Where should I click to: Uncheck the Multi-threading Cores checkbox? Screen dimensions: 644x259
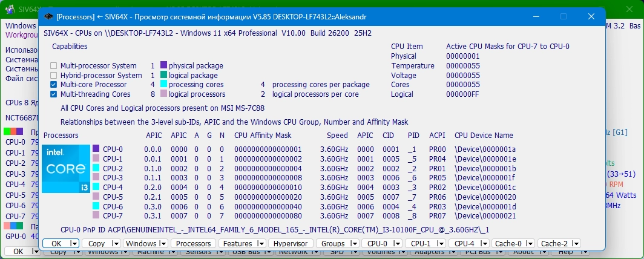click(x=53, y=94)
